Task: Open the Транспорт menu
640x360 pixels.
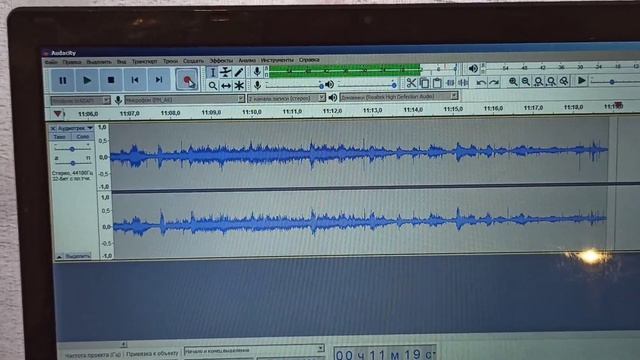Action: pyautogui.click(x=144, y=61)
